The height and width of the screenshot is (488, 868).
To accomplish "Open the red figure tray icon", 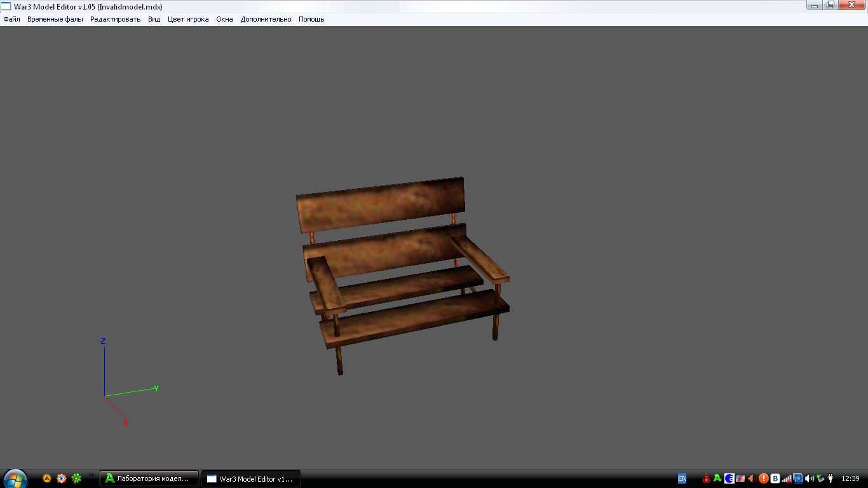I will pos(706,478).
